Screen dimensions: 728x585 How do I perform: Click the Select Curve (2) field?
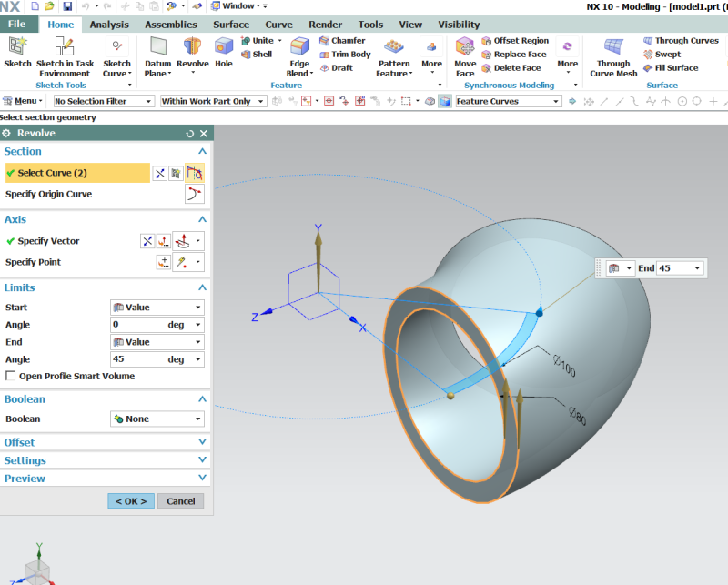coord(77,173)
